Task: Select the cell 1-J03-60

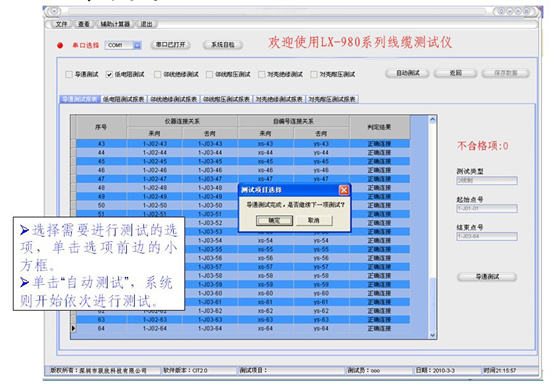Action: point(210,294)
